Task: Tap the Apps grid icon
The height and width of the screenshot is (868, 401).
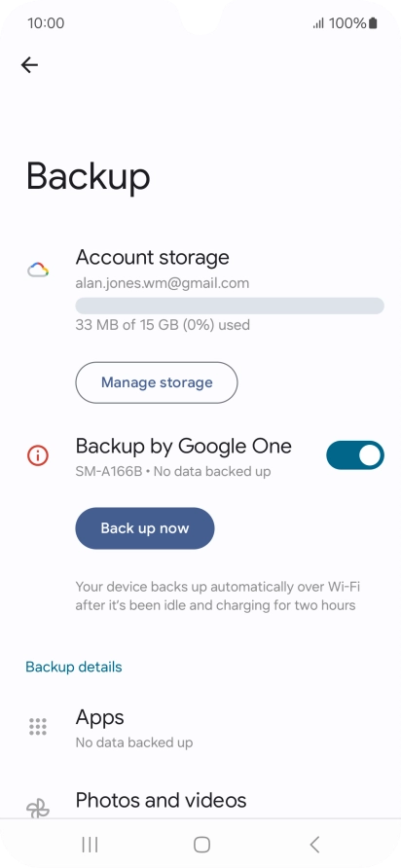Action: [38, 726]
